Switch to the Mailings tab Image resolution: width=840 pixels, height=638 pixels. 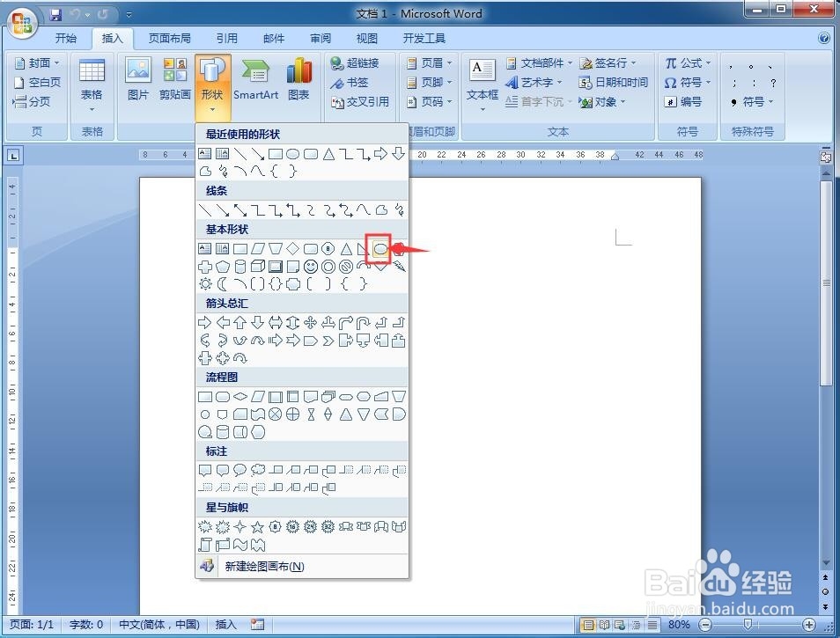[273, 38]
